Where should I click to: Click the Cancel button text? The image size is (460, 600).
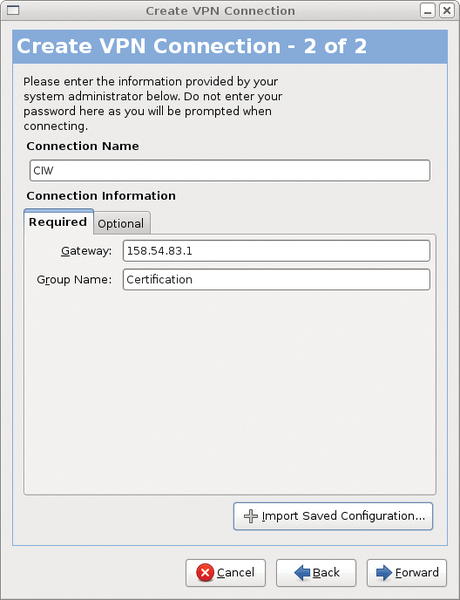pos(235,573)
